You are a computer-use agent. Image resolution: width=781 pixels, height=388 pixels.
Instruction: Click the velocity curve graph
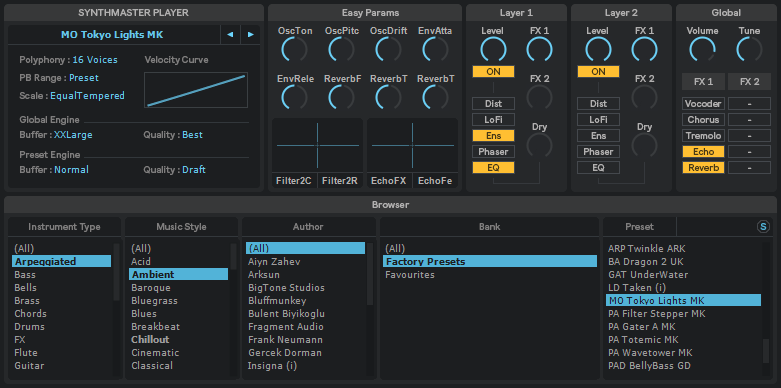(196, 90)
